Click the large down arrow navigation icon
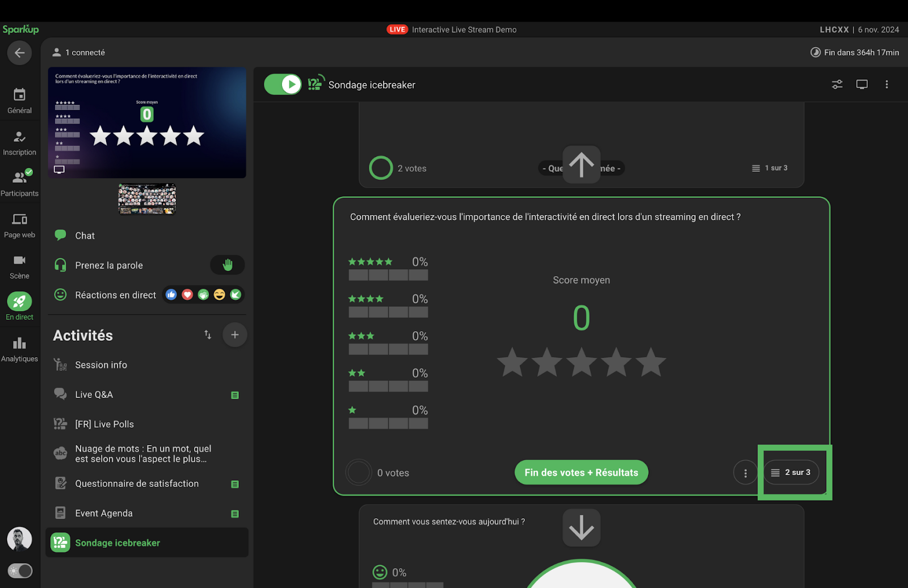This screenshot has width=908, height=588. (581, 527)
